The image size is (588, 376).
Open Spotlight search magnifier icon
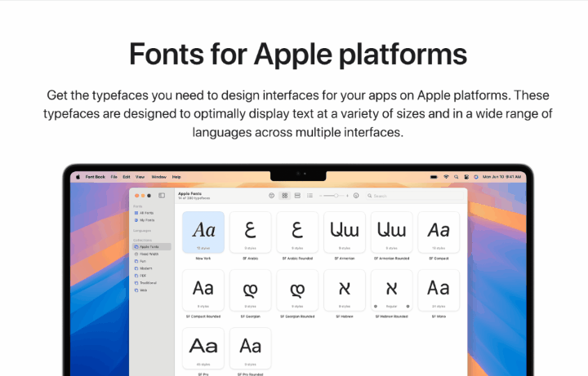point(457,177)
